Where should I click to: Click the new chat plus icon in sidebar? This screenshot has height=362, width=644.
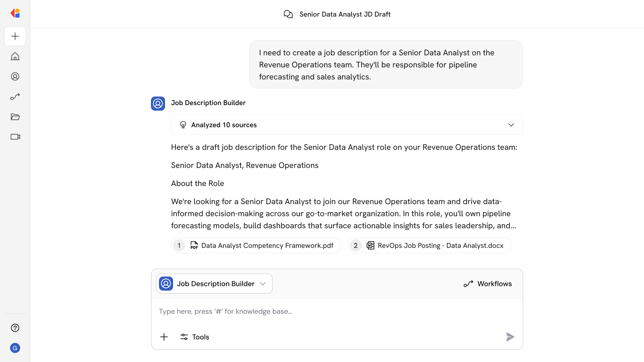(15, 36)
